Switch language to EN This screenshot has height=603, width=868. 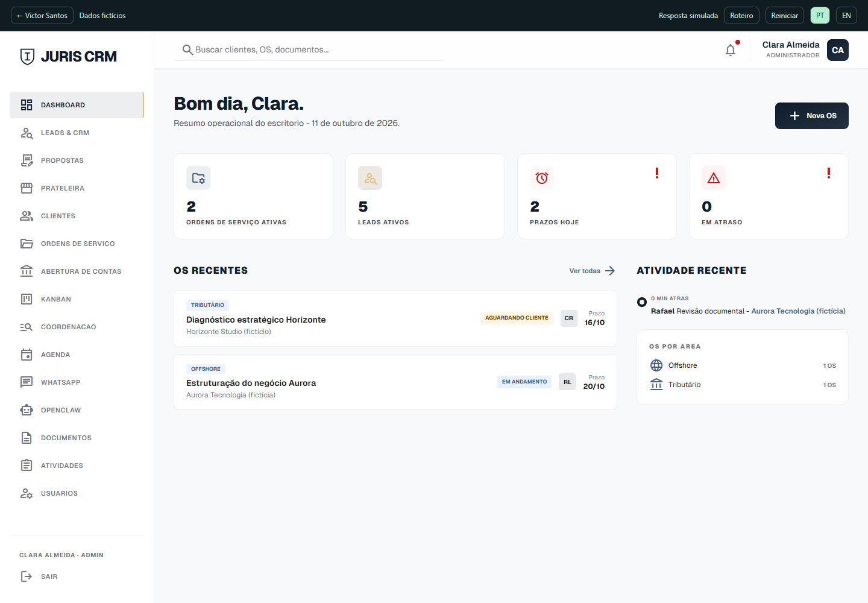[x=846, y=16]
